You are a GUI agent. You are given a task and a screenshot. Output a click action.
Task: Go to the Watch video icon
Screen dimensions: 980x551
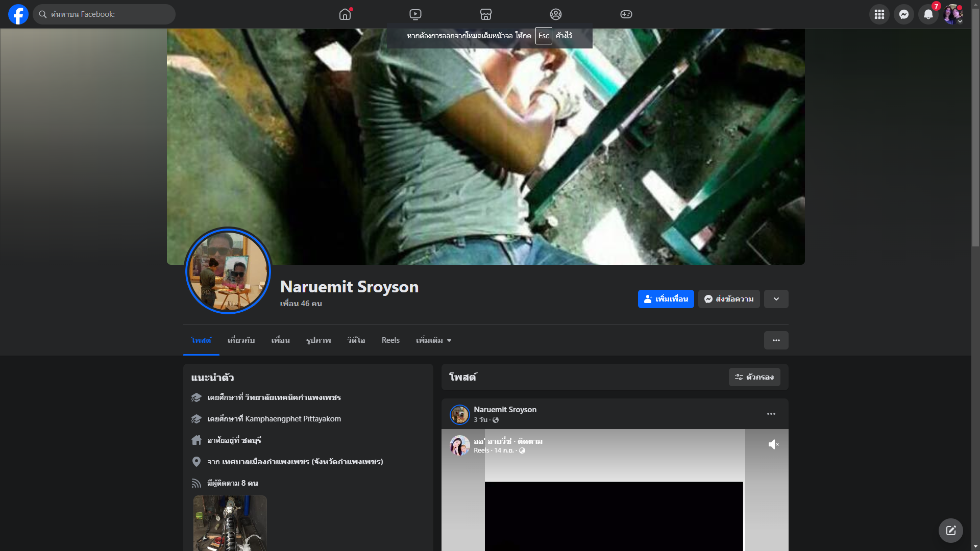[415, 14]
